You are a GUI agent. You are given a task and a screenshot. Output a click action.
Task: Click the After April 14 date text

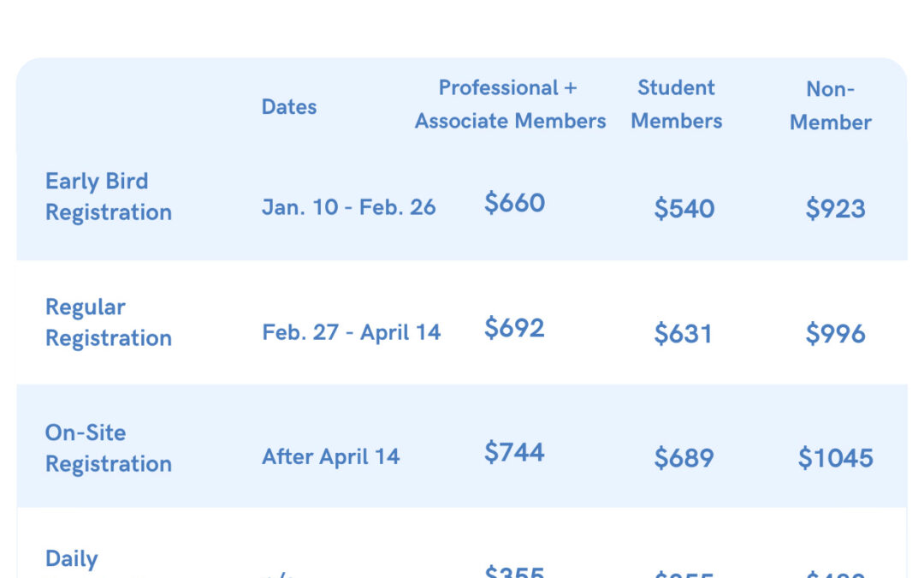click(330, 456)
